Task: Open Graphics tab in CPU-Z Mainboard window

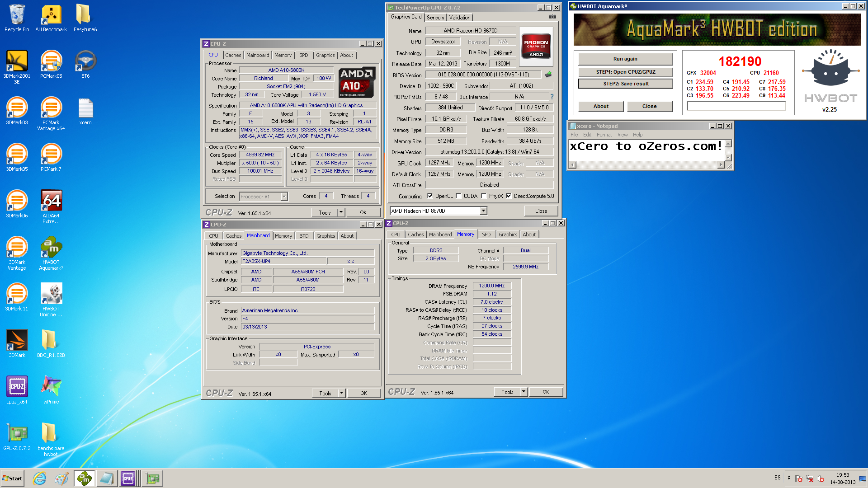Action: (x=326, y=236)
